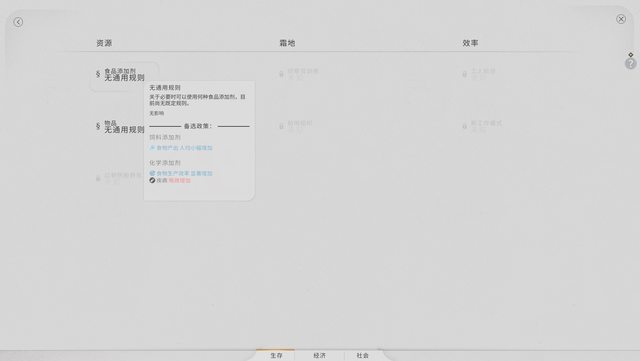Click the § icon beside 食品添加剂
Image resolution: width=640 pixels, height=361 pixels.
(98, 74)
